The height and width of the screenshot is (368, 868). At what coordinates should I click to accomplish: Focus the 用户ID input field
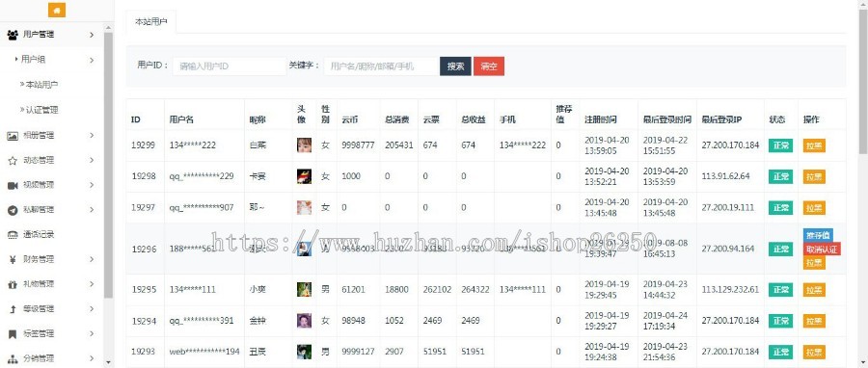coord(230,66)
